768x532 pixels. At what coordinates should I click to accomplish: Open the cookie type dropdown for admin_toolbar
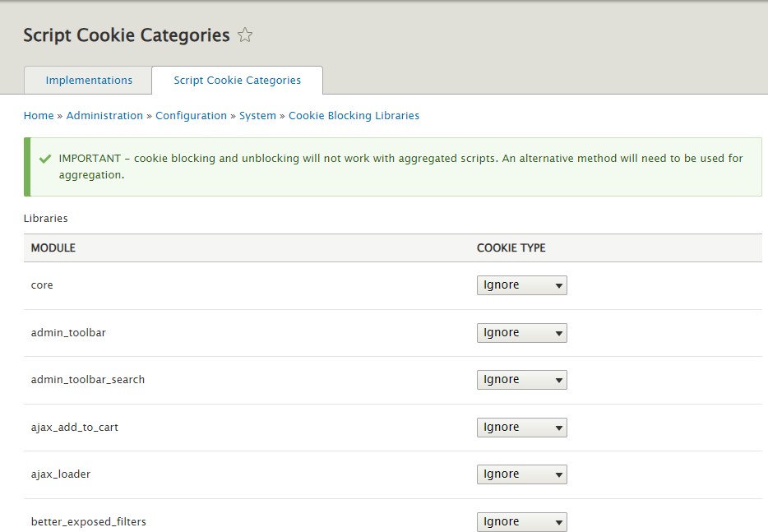[520, 332]
